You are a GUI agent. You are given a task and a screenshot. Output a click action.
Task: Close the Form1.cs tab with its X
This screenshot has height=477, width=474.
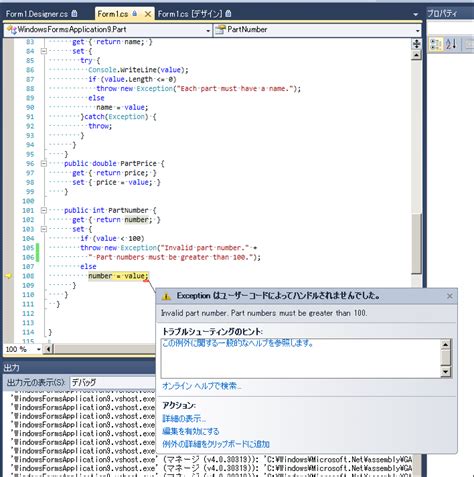pyautogui.click(x=148, y=14)
